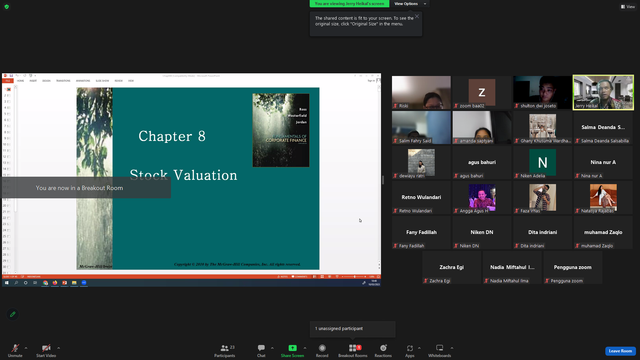Click the Leave Room button
This screenshot has width=640, height=360.
click(620, 351)
